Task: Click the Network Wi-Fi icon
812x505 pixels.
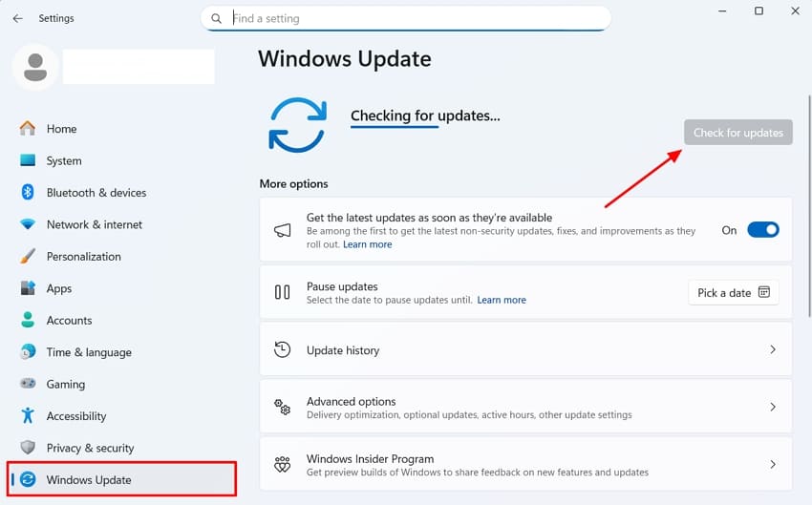Action: (x=28, y=224)
